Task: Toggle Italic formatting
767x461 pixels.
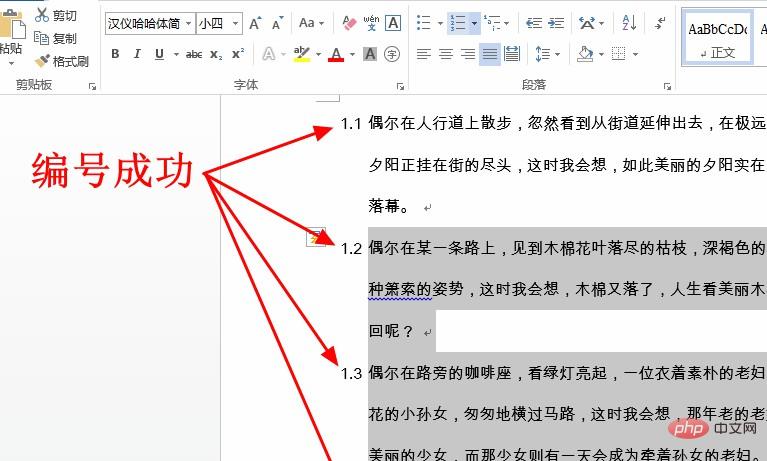Action: (x=137, y=54)
